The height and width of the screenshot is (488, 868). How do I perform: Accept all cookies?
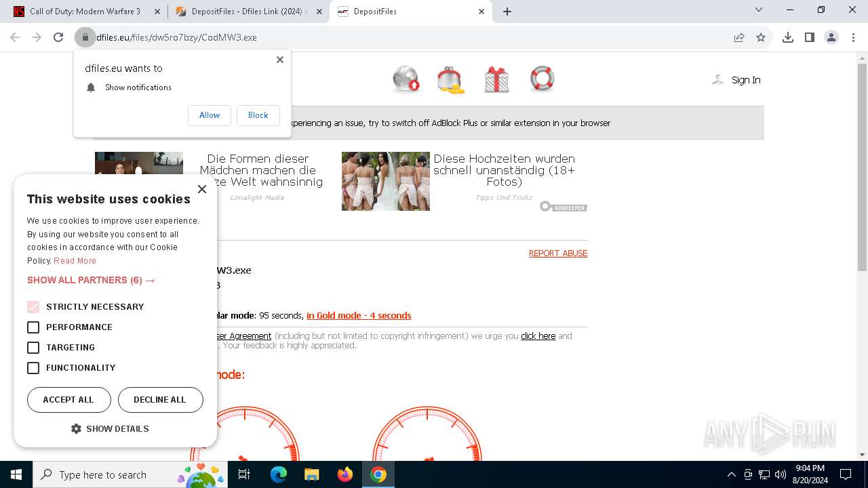[x=68, y=400]
